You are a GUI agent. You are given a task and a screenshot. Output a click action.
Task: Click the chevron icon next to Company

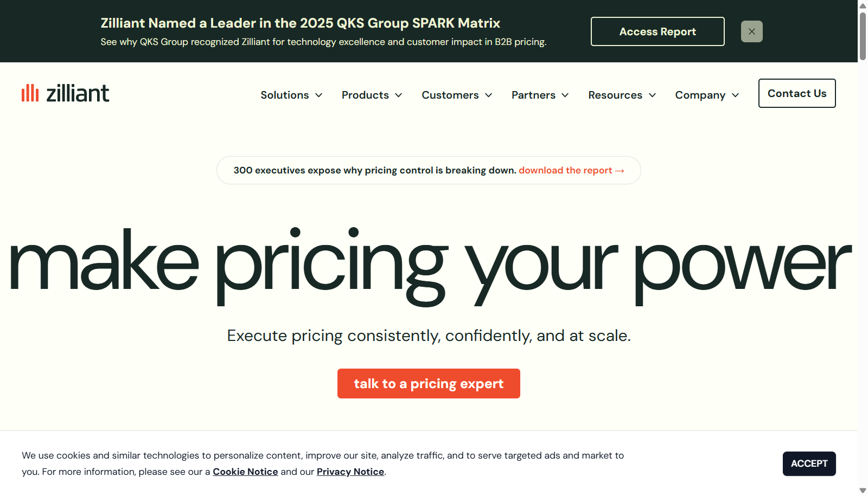point(736,95)
